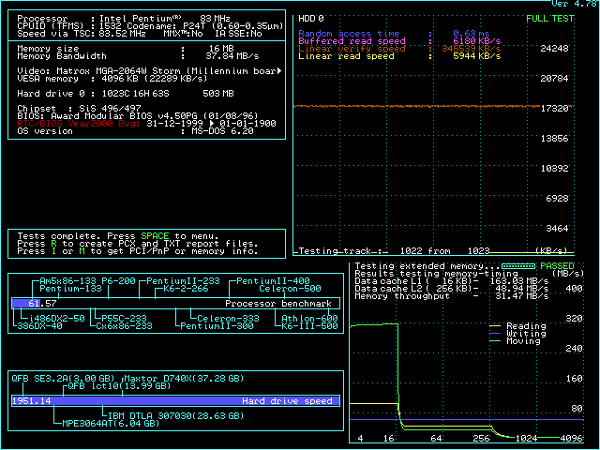
Task: Click the 'K6-2-266' reference label
Action: coord(186,289)
